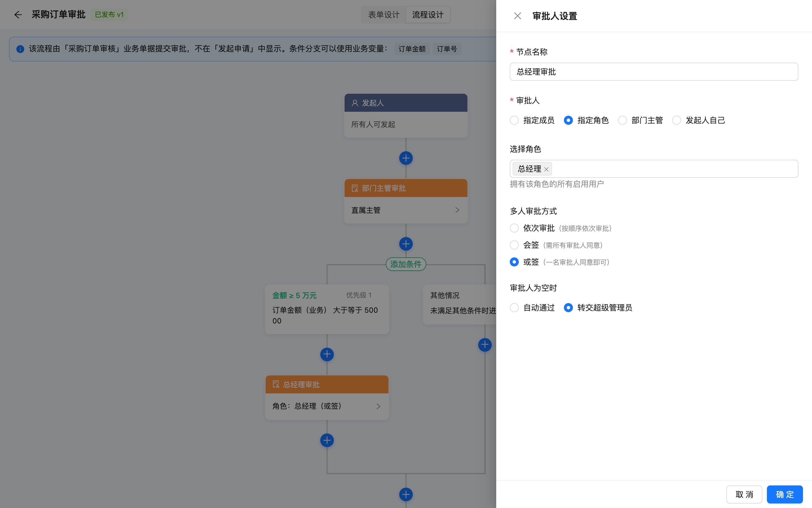Open the 选择角色 dropdown field

tap(654, 169)
